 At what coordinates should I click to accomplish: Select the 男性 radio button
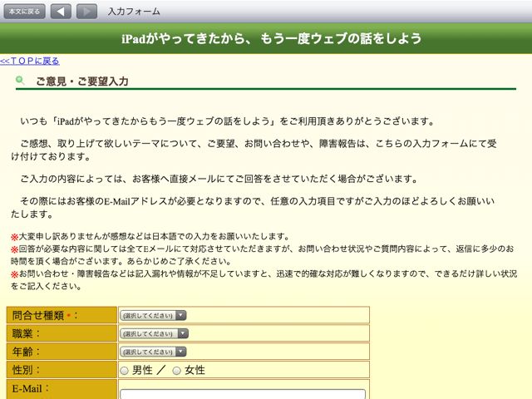coord(125,371)
